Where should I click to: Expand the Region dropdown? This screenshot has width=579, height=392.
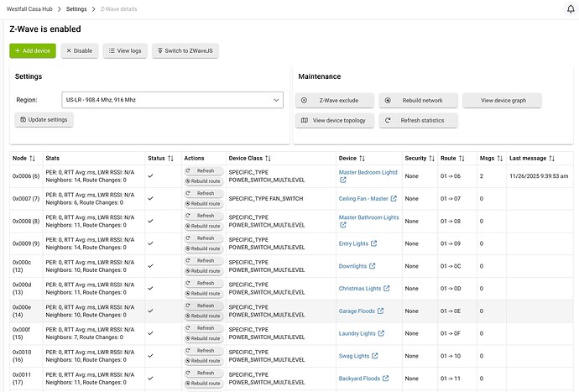pos(173,100)
